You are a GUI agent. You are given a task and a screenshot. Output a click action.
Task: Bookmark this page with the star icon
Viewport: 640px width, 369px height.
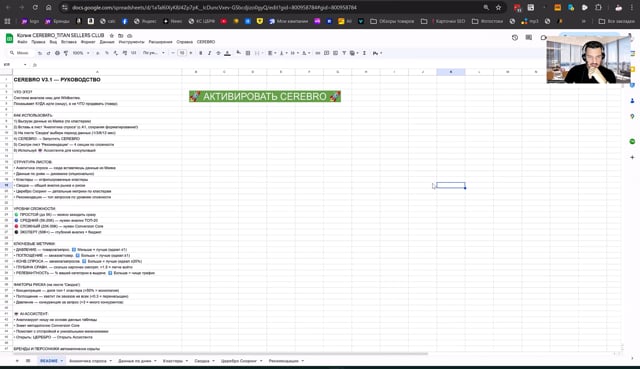pos(498,7)
